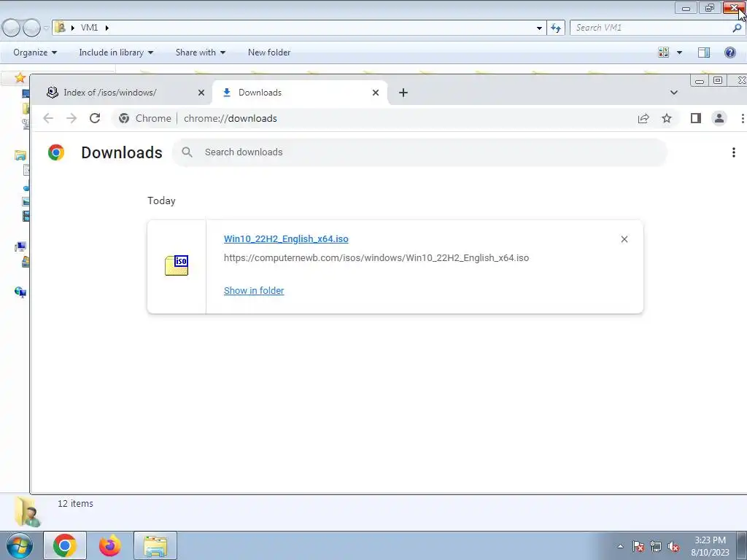The height and width of the screenshot is (560, 747).
Task: Expand arrow after VM1 in path
Action: pyautogui.click(x=107, y=28)
